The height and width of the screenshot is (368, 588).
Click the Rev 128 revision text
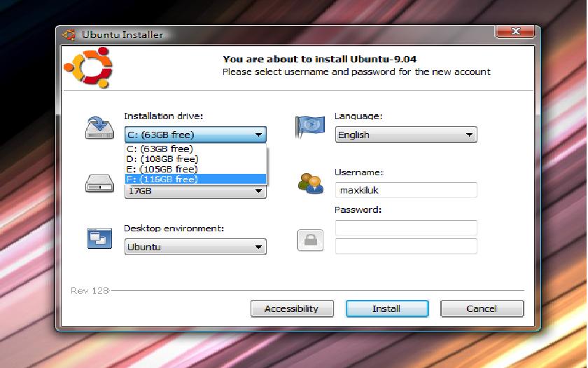[x=90, y=290]
